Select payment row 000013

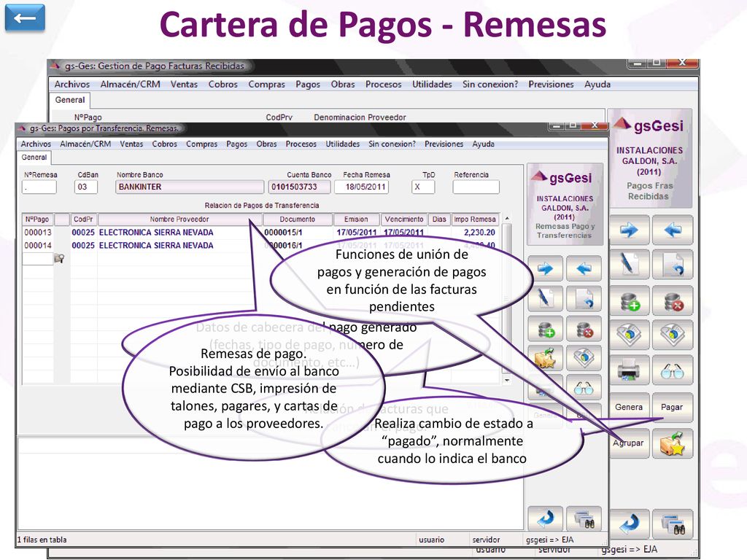(x=260, y=233)
